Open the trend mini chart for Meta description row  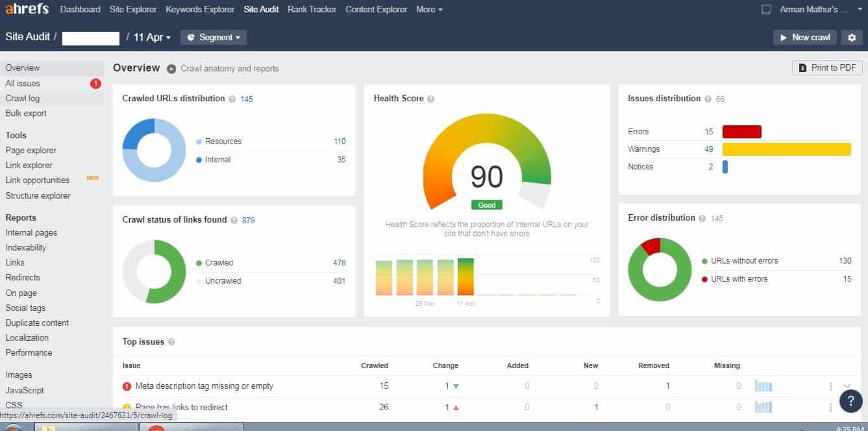(x=763, y=386)
